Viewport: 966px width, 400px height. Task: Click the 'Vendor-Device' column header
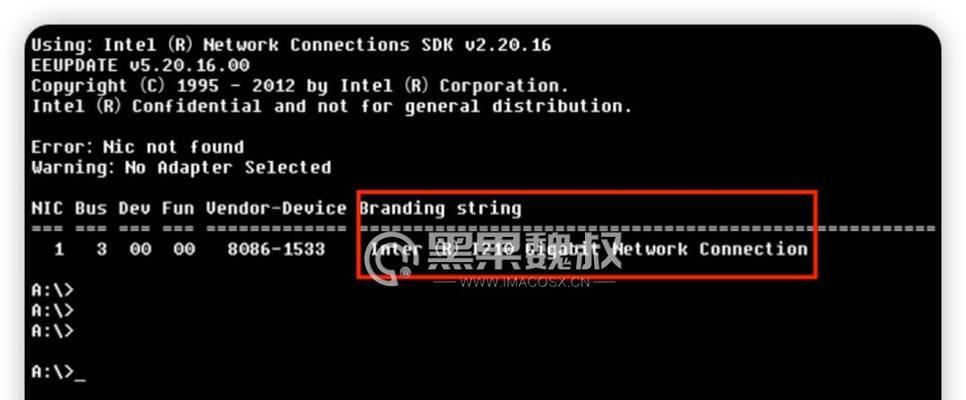(x=276, y=208)
